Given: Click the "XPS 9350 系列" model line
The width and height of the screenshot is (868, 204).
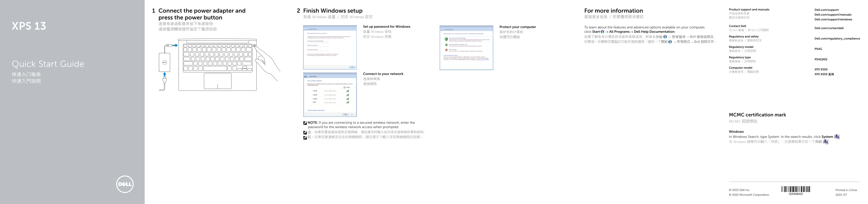Looking at the screenshot, I should click(x=824, y=74).
